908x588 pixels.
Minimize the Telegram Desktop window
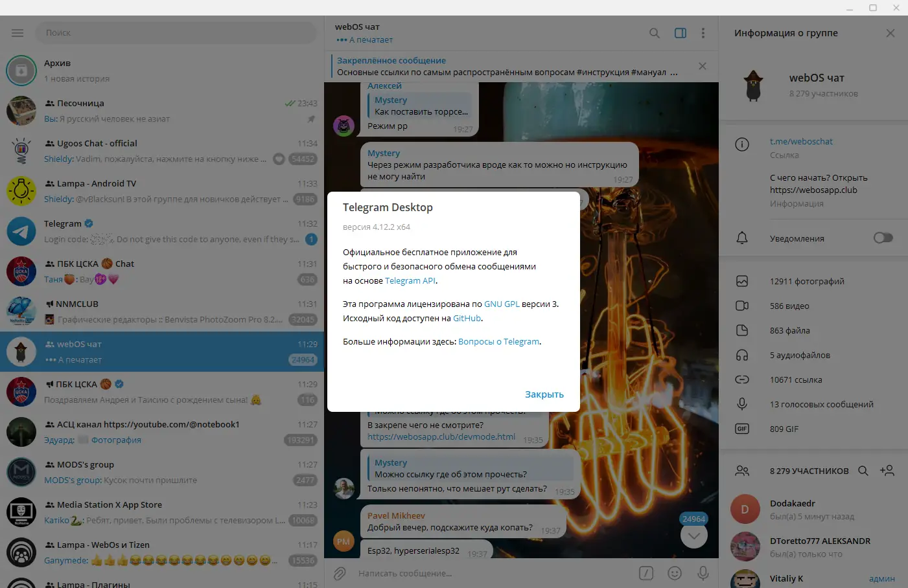tap(851, 8)
